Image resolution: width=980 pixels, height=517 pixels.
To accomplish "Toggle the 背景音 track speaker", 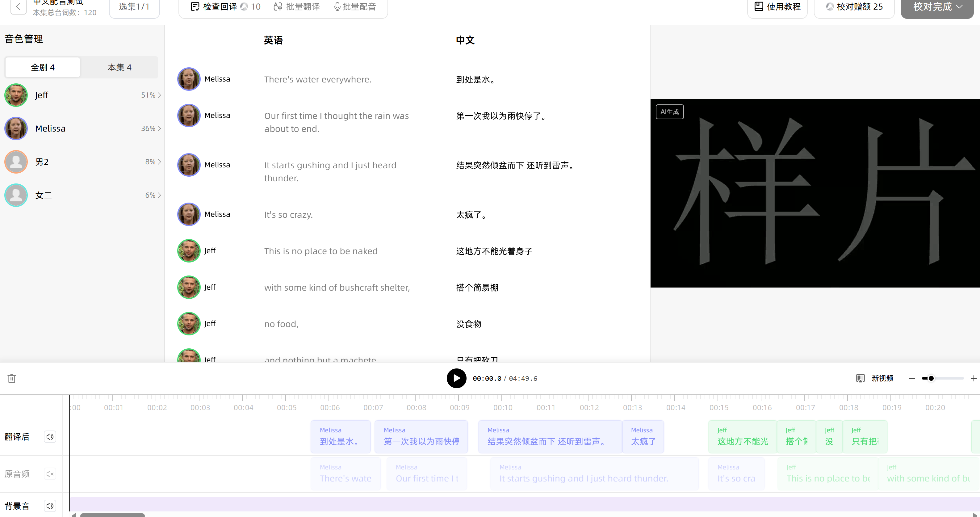I will coord(50,506).
